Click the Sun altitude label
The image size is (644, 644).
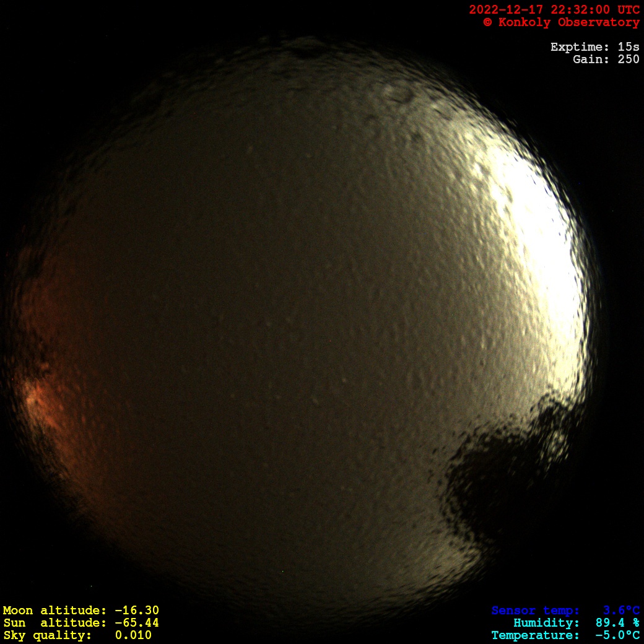click(x=56, y=623)
